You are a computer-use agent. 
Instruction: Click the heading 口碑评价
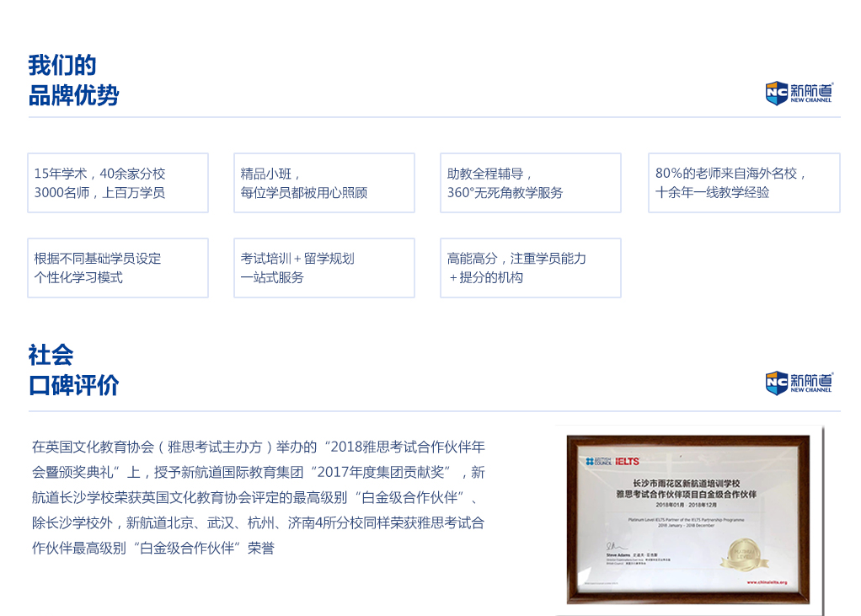click(73, 385)
